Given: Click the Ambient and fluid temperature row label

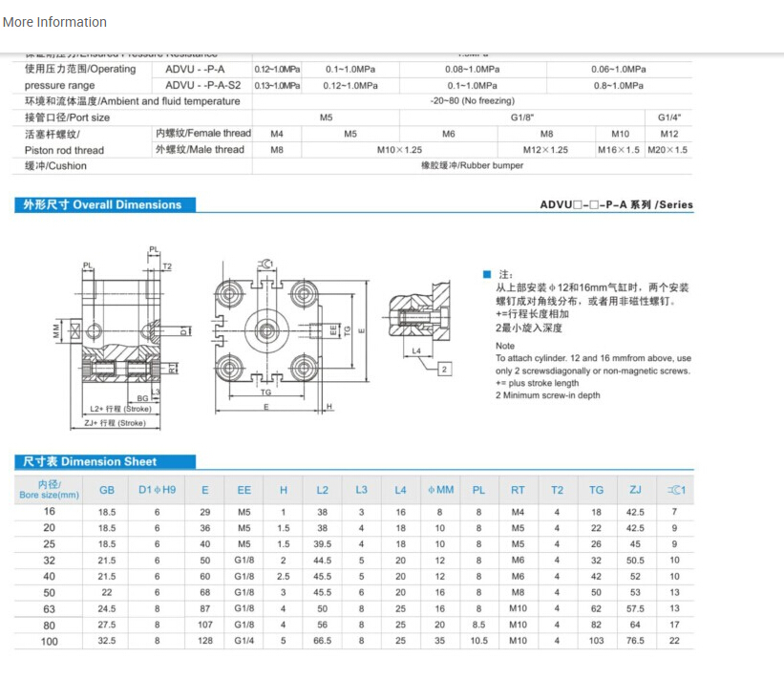Looking at the screenshot, I should point(133,101).
